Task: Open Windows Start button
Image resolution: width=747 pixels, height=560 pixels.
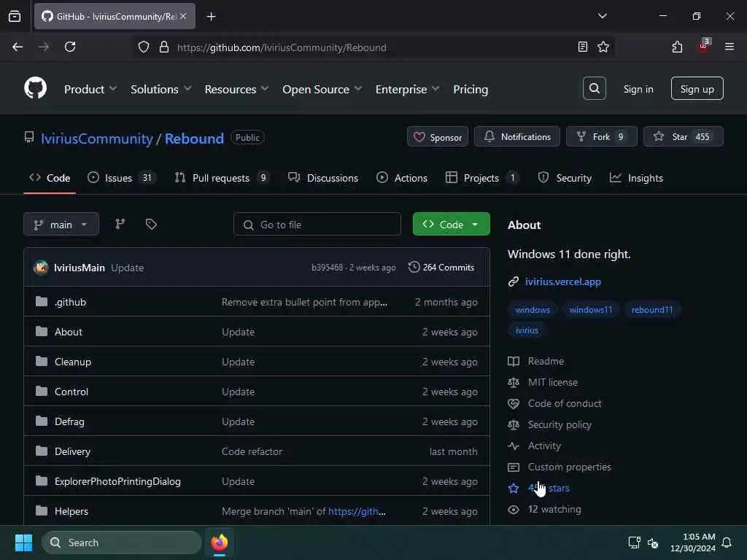Action: (x=23, y=542)
